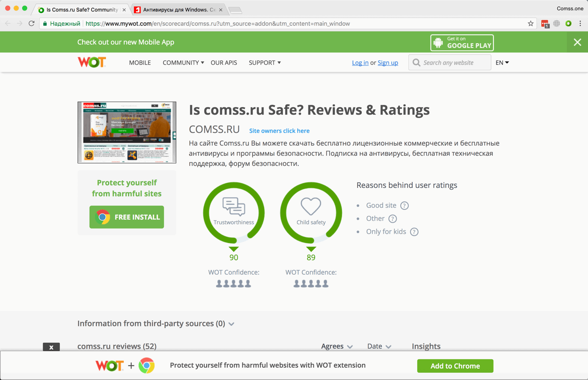588x380 pixels.
Task: Click the browser address bar URL
Action: pyautogui.click(x=218, y=24)
